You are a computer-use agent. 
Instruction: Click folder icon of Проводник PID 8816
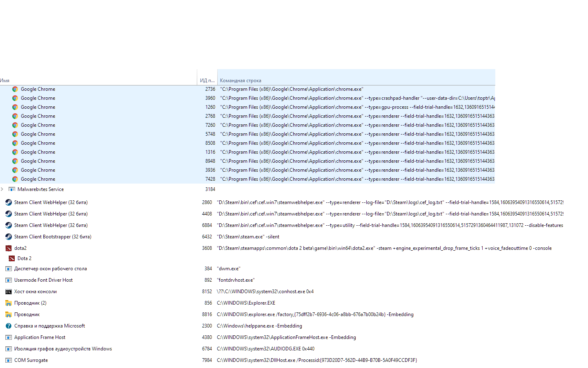pyautogui.click(x=9, y=314)
